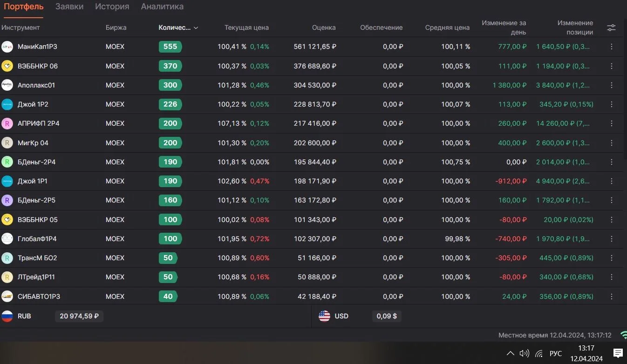
Task: Click the ВЭББНКР 06 instrument logo
Action: (x=7, y=66)
